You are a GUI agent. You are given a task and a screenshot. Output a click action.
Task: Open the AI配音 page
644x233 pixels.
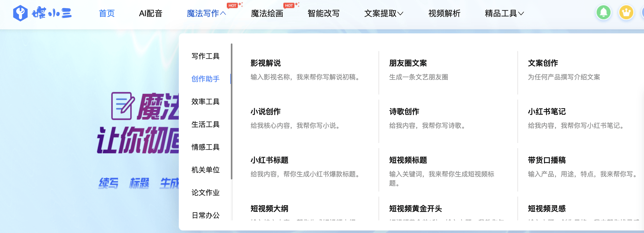[151, 13]
